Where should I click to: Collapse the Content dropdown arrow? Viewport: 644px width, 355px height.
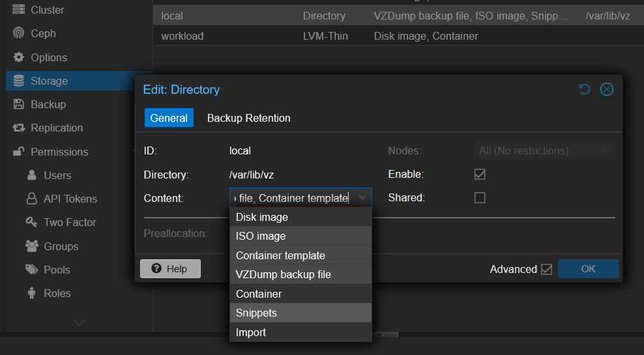(362, 197)
